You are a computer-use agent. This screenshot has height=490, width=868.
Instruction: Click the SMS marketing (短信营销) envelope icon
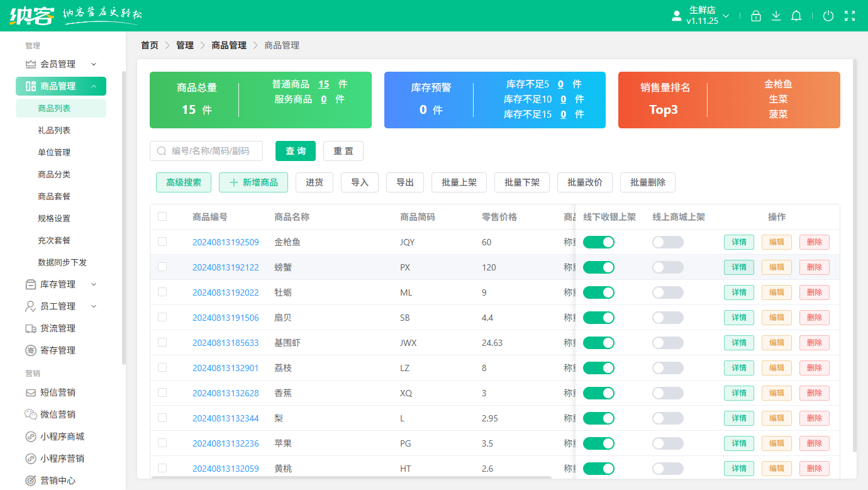[30, 393]
